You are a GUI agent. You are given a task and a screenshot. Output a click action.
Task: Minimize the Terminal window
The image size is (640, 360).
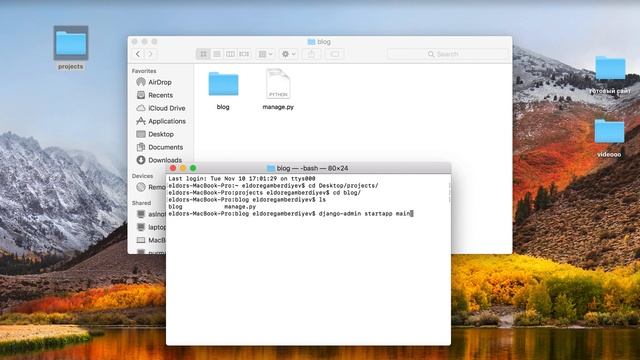point(183,168)
